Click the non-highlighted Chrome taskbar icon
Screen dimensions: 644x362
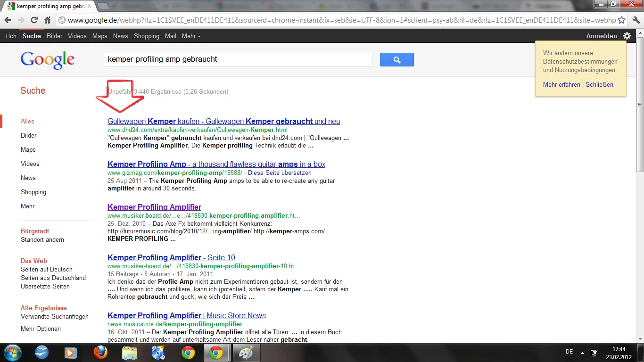click(188, 353)
